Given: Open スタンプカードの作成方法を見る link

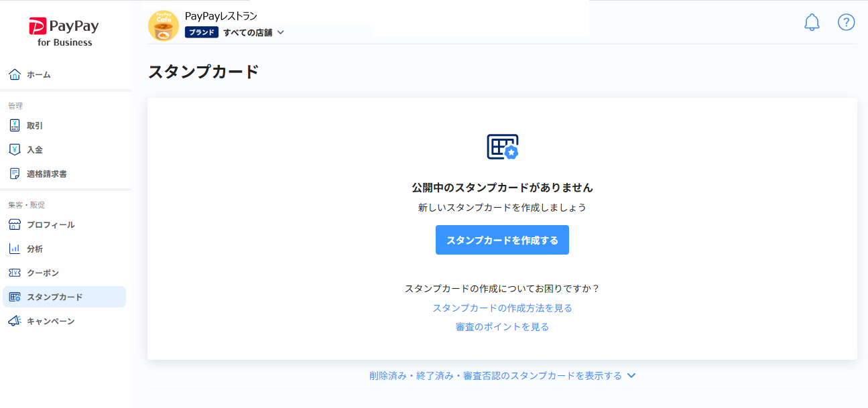Looking at the screenshot, I should click(x=502, y=308).
